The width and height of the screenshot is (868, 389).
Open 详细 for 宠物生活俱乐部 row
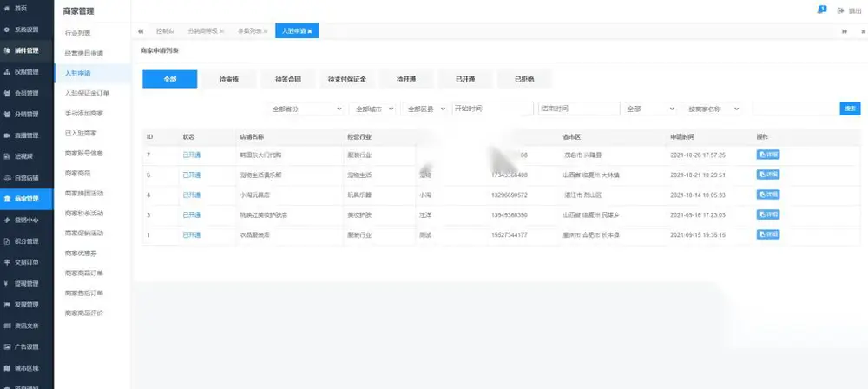[x=768, y=175]
